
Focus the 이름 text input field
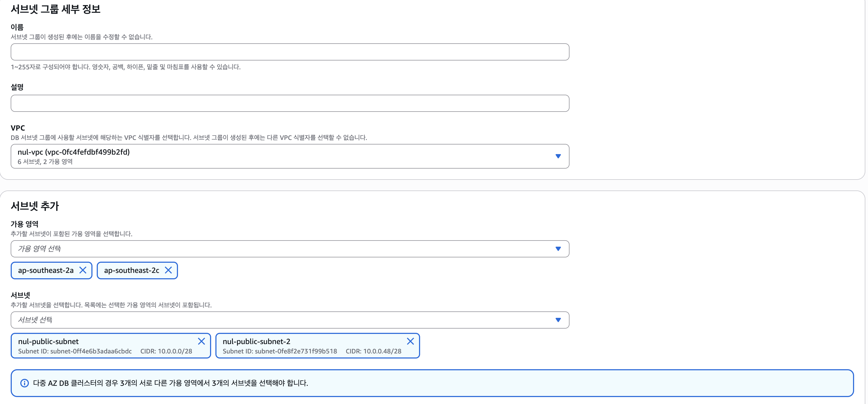point(290,52)
